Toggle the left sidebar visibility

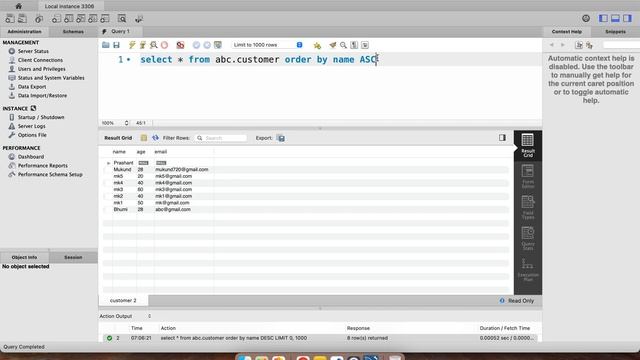click(x=603, y=18)
